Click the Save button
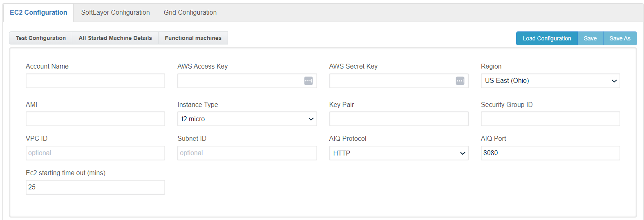The width and height of the screenshot is (644, 220). point(590,38)
